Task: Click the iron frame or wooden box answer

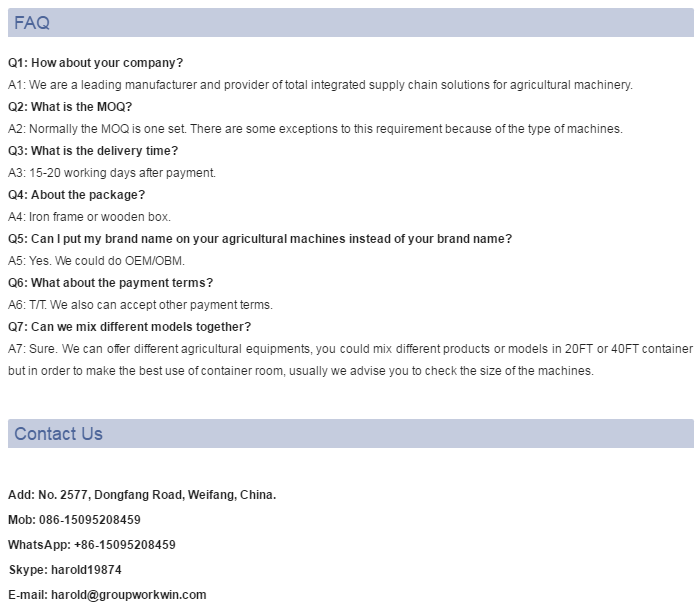Action: [90, 217]
